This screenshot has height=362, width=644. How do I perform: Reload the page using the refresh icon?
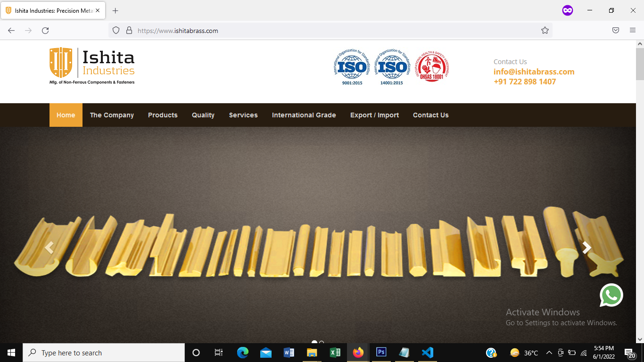click(x=45, y=31)
